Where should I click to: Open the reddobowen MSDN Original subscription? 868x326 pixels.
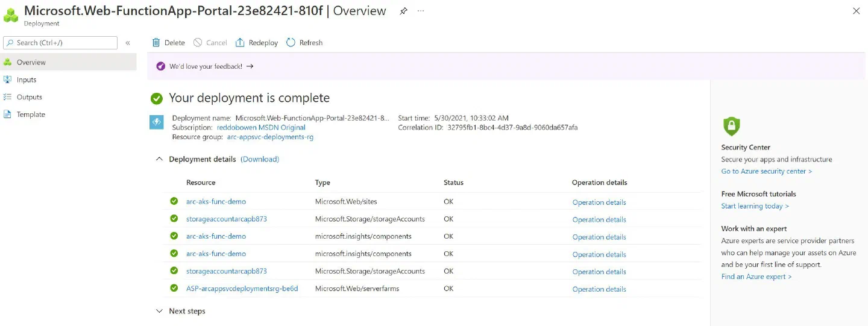click(261, 128)
